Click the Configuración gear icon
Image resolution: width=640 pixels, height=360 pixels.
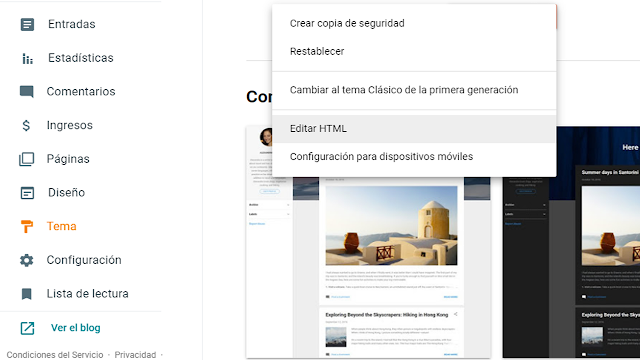(x=27, y=260)
